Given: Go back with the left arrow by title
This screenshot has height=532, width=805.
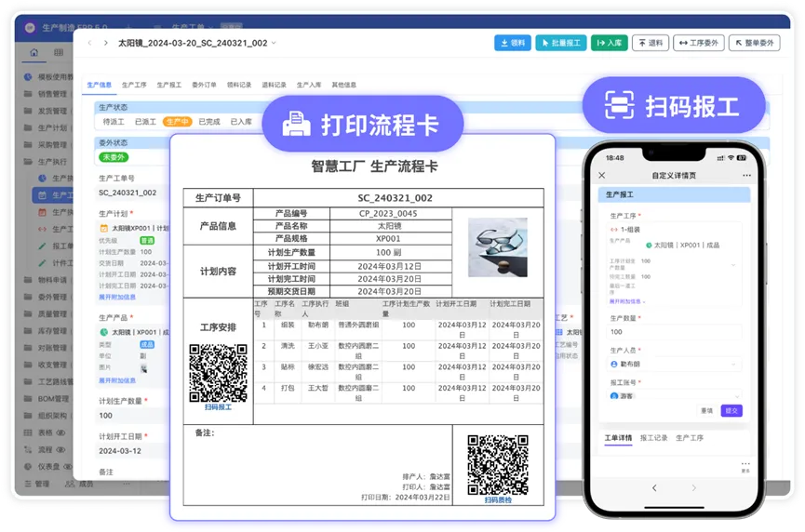Looking at the screenshot, I should [90, 43].
